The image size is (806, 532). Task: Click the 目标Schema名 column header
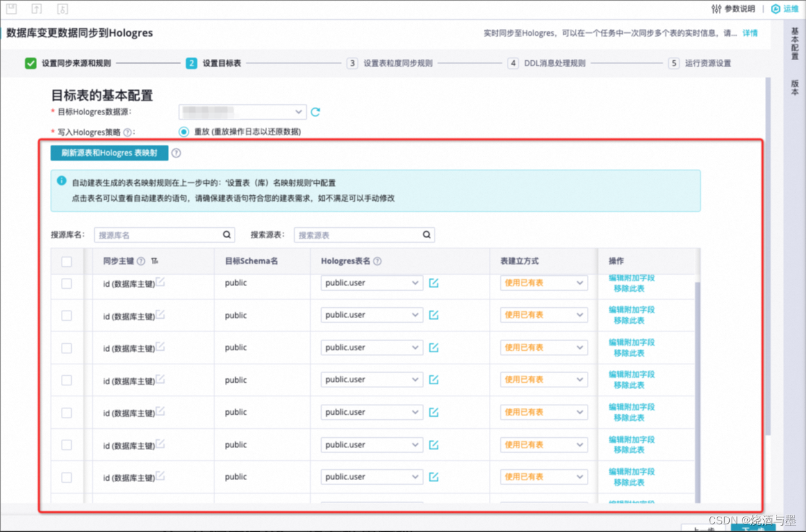pos(251,261)
